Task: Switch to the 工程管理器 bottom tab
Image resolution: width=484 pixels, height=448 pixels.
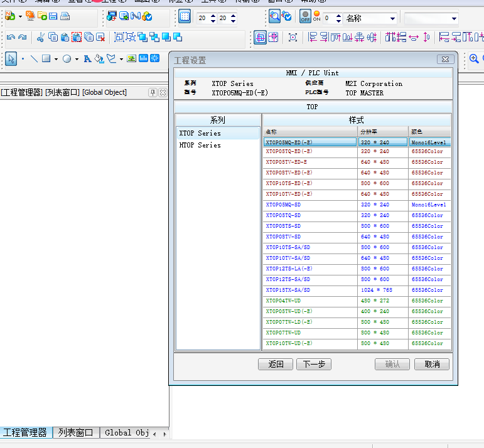Action: pos(25,432)
